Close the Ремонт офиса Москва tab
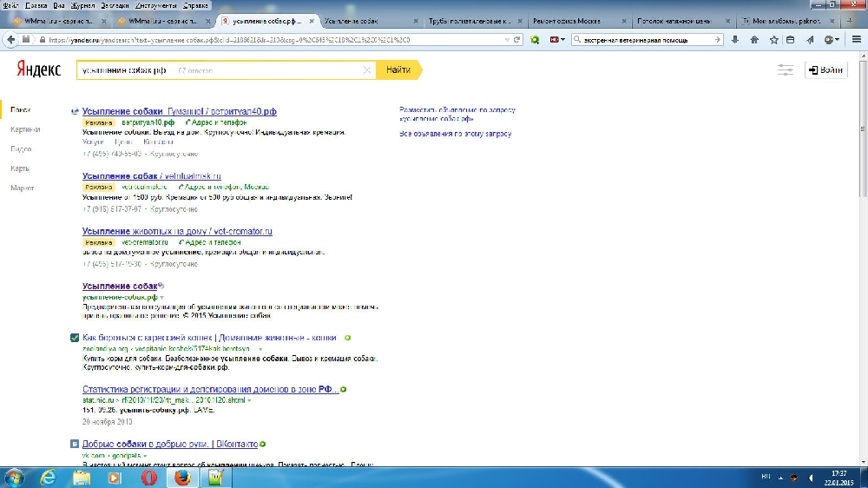This screenshot has height=488, width=868. click(x=624, y=21)
